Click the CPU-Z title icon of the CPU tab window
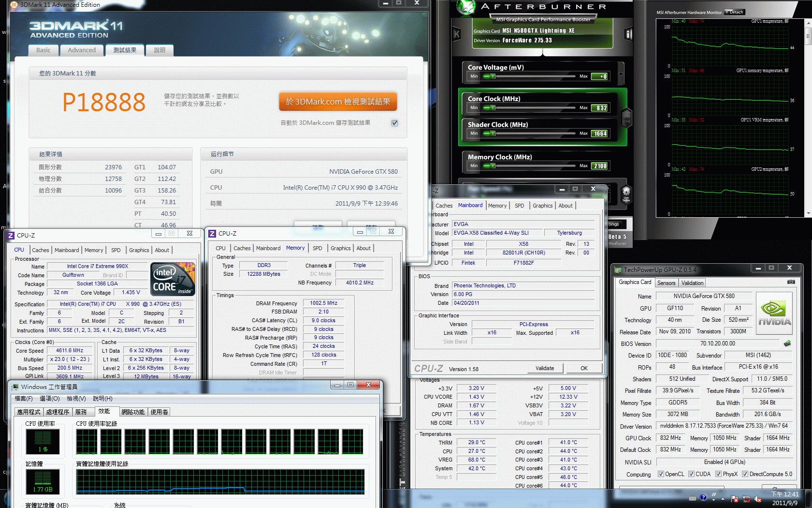Viewport: 812px width, 508px height. 11,235
